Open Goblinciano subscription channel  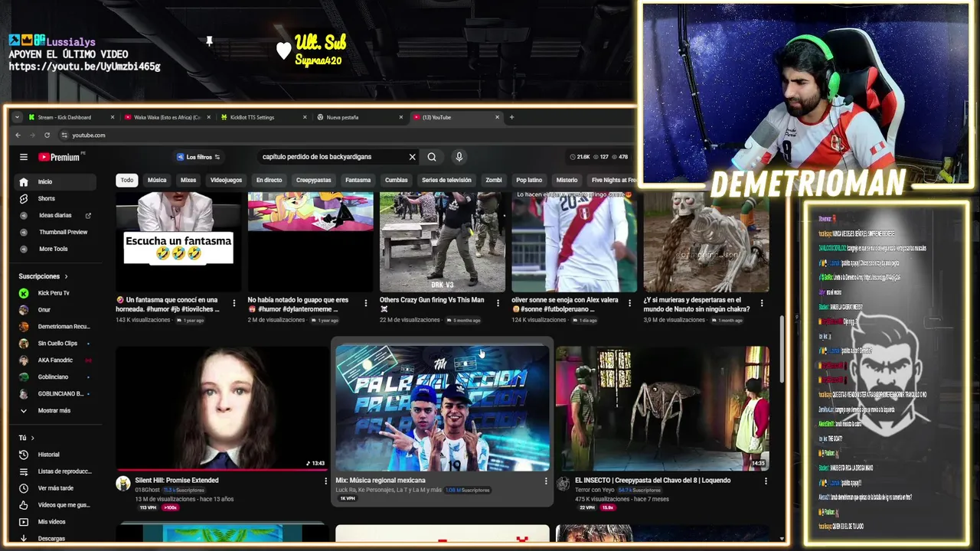click(54, 377)
